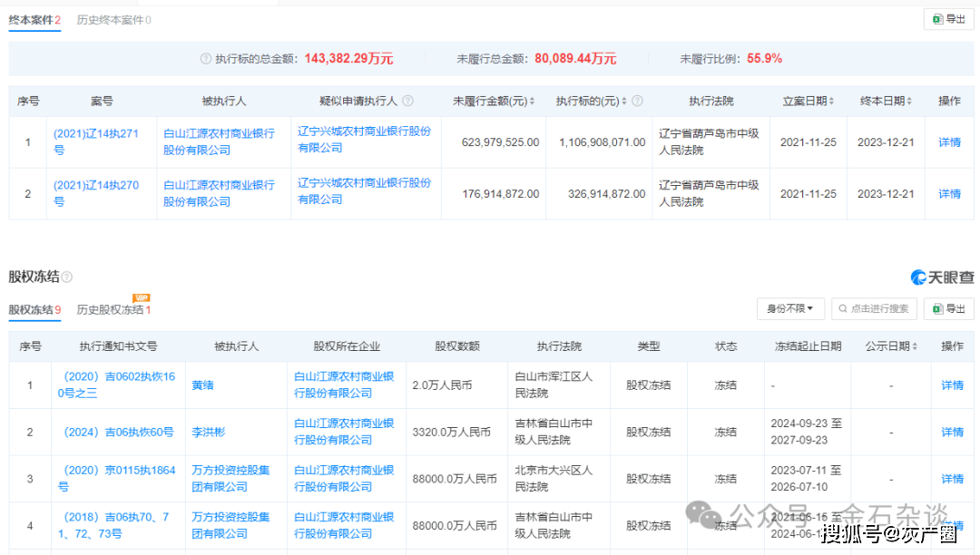980x555 pixels.
Task: Switch to the 终本案件 tab
Action: [34, 20]
